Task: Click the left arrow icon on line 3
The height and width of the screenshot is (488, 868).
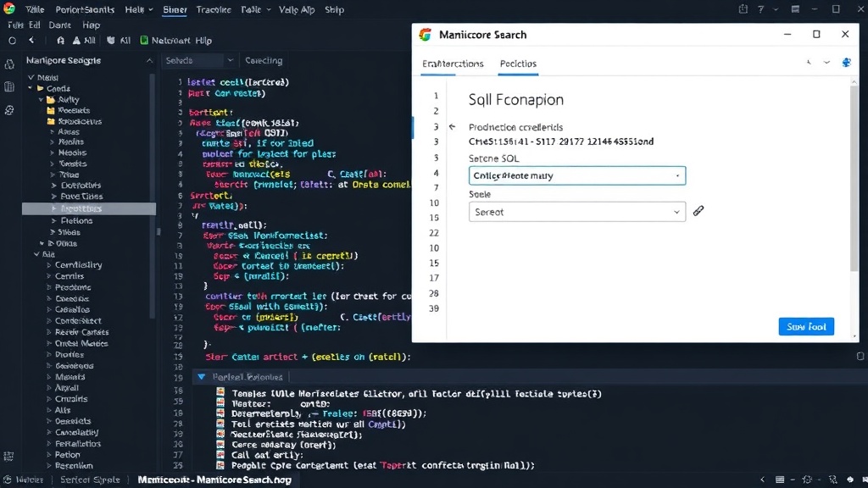Action: (453, 127)
